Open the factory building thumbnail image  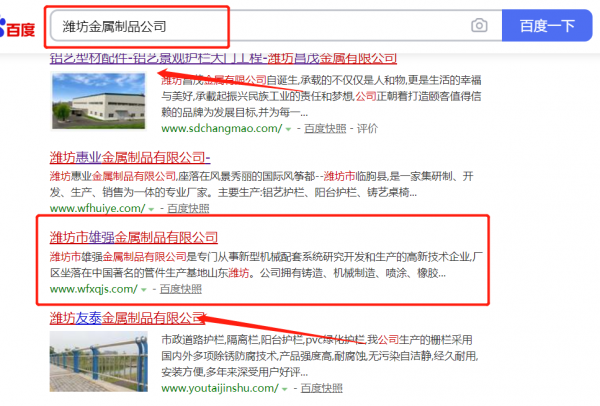(98, 101)
